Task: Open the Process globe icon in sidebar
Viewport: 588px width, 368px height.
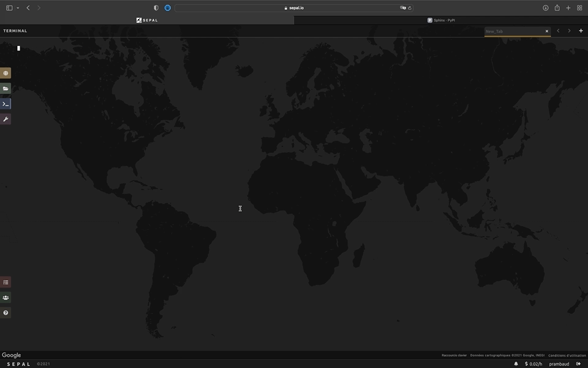Action: (6, 73)
